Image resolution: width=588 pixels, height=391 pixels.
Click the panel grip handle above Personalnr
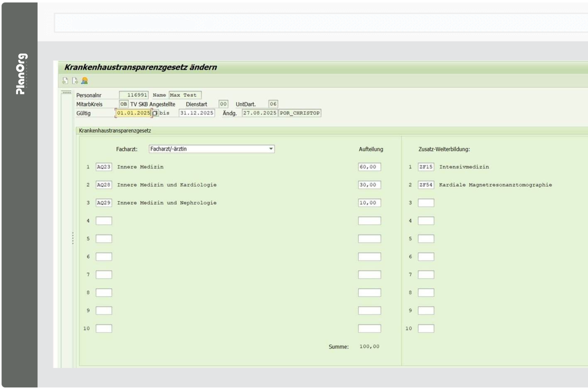pos(67,93)
